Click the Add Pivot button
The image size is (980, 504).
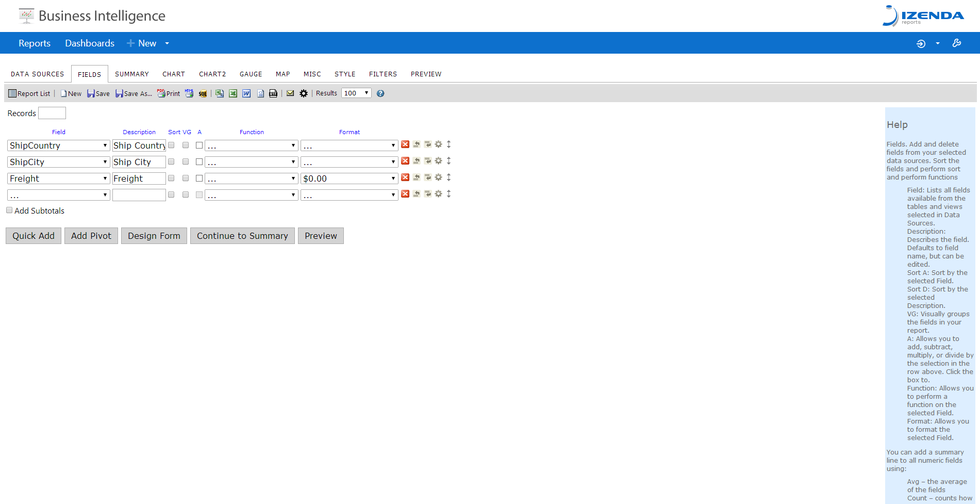tap(91, 236)
